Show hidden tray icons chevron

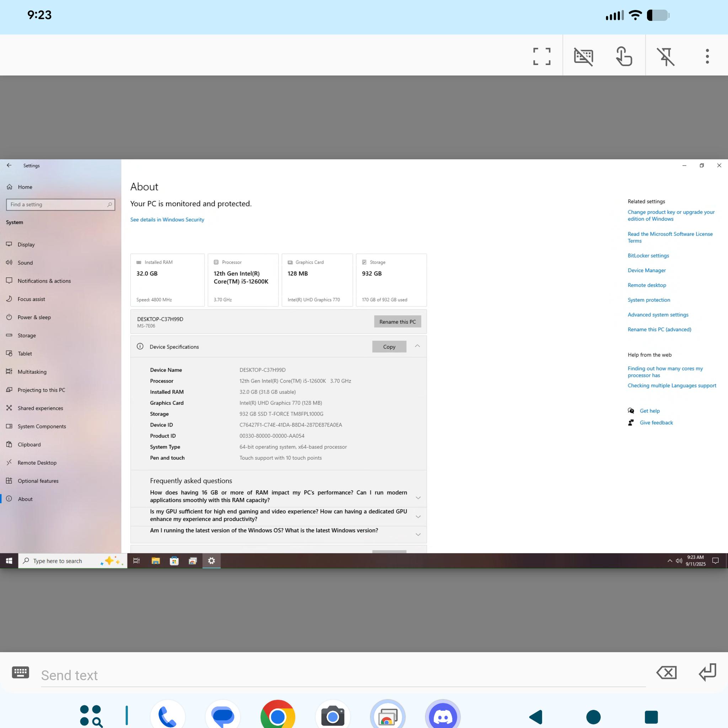coord(670,561)
